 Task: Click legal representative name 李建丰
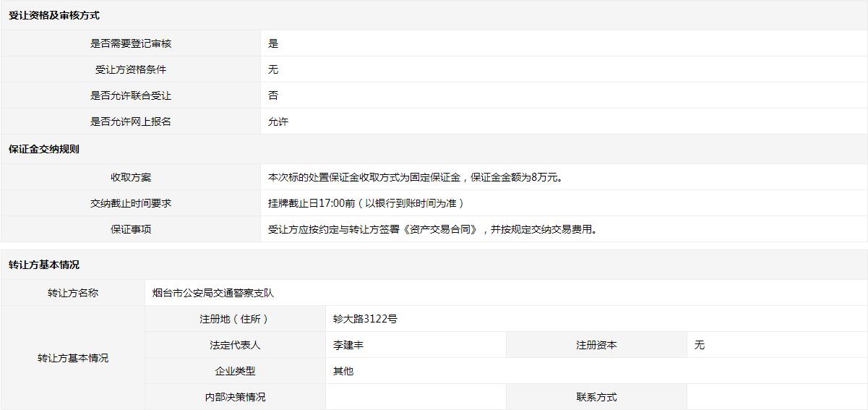pyautogui.click(x=348, y=345)
